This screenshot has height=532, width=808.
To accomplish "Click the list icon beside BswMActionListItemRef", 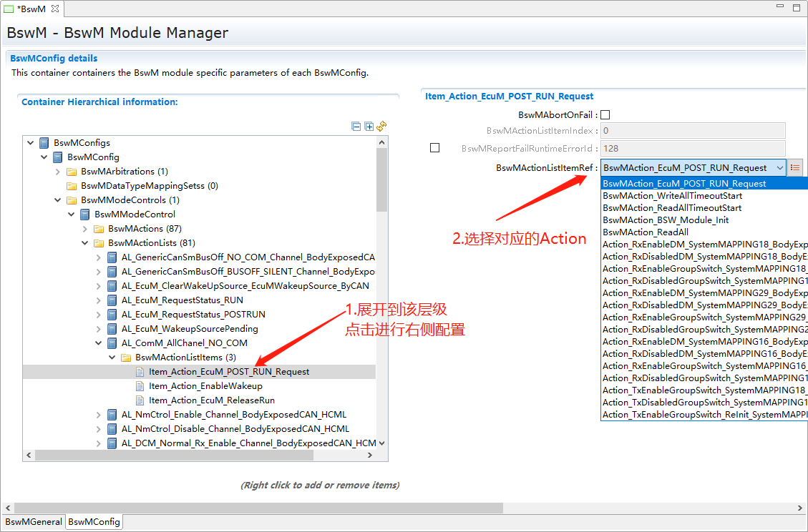I will tap(795, 168).
